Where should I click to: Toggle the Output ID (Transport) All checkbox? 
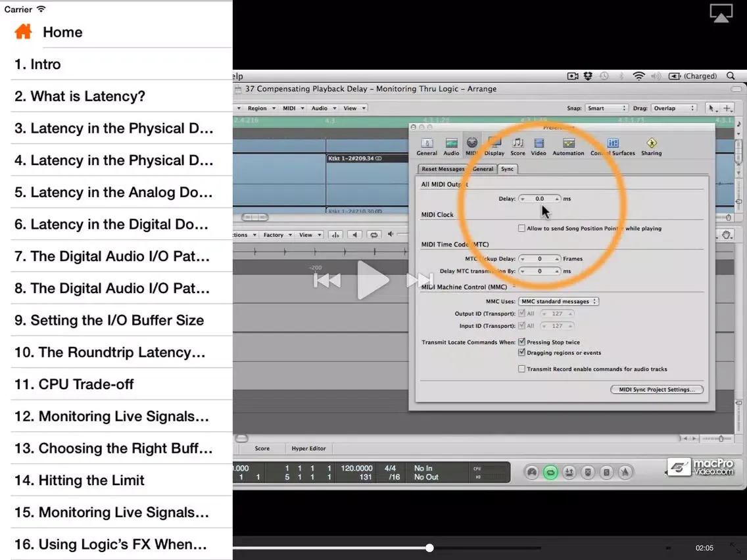[521, 314]
